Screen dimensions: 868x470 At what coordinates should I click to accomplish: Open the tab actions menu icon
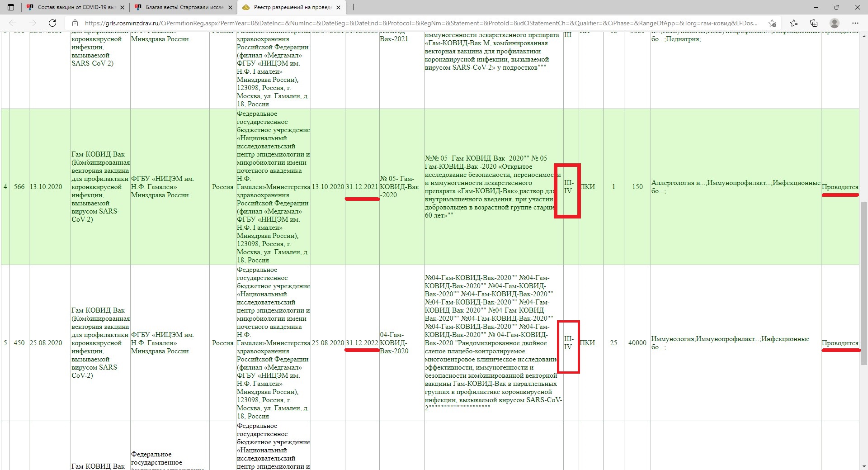point(11,7)
